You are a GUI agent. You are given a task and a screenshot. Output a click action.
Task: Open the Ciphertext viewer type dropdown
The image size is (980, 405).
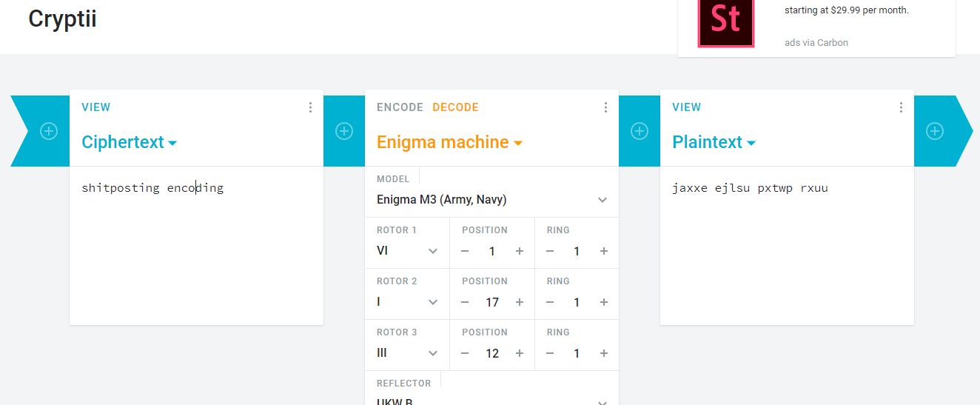129,142
